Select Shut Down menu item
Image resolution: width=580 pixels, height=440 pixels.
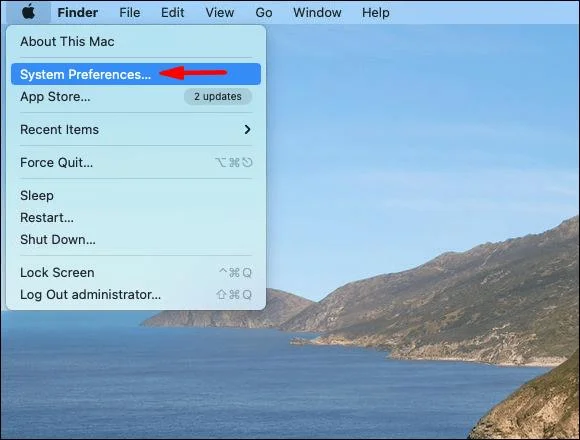pyautogui.click(x=136, y=239)
